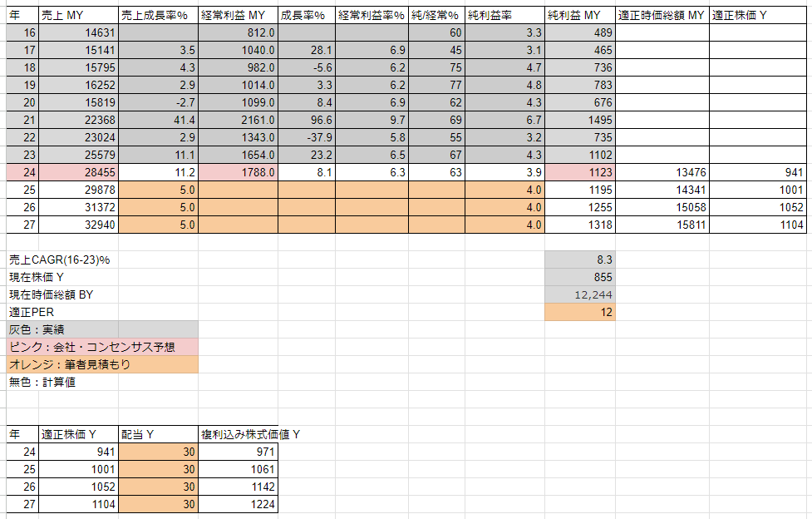Click the 経常利益 MY column header cell
Image resolution: width=812 pixels, height=519 pixels.
239,16
